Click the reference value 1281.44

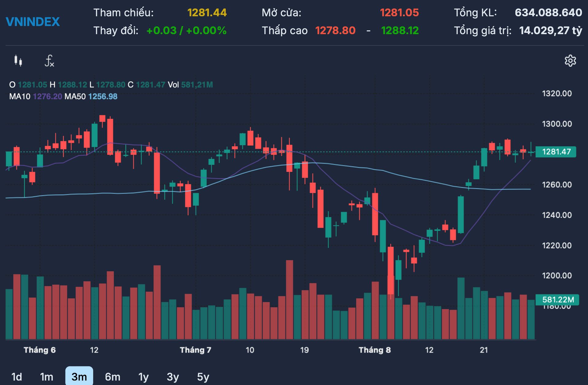tap(207, 13)
